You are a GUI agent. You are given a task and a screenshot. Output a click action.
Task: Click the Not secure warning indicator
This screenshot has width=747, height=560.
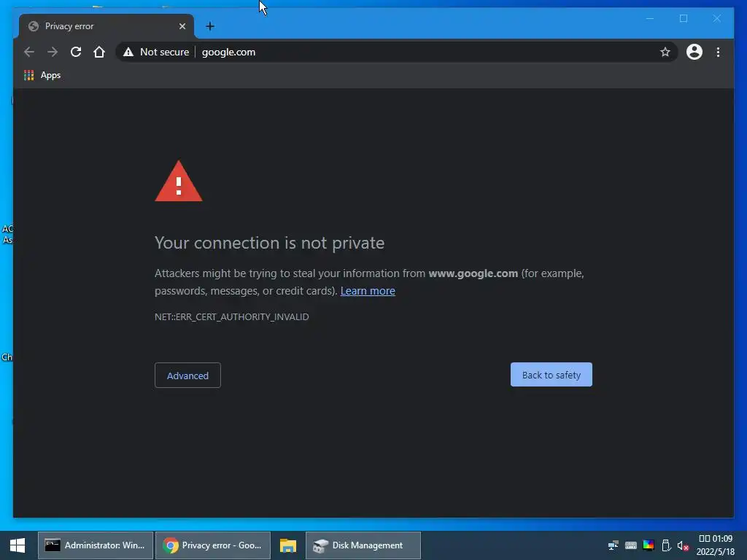pyautogui.click(x=156, y=52)
